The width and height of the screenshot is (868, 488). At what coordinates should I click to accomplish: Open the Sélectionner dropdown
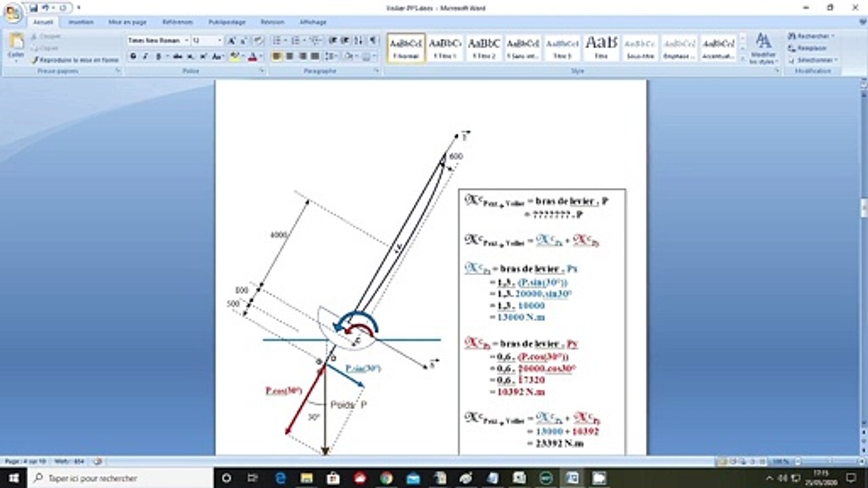pos(812,60)
